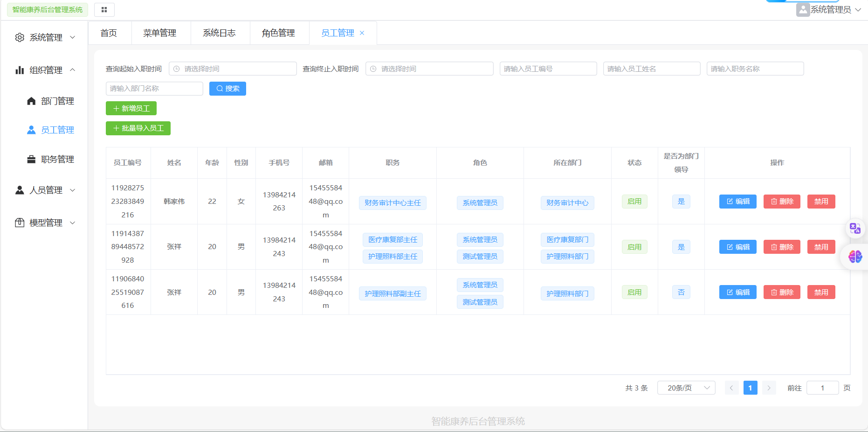868x432 pixels.
Task: Select page 1 in pagination
Action: (x=750, y=388)
